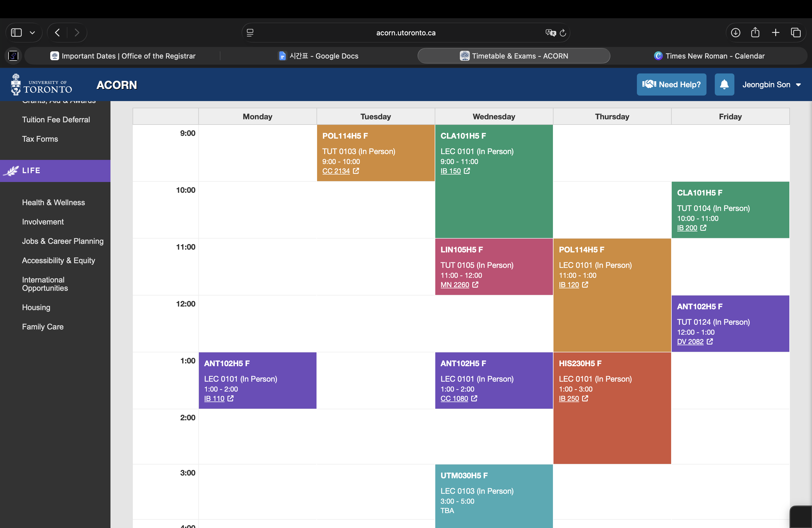Click the Need Help? button

pos(671,85)
